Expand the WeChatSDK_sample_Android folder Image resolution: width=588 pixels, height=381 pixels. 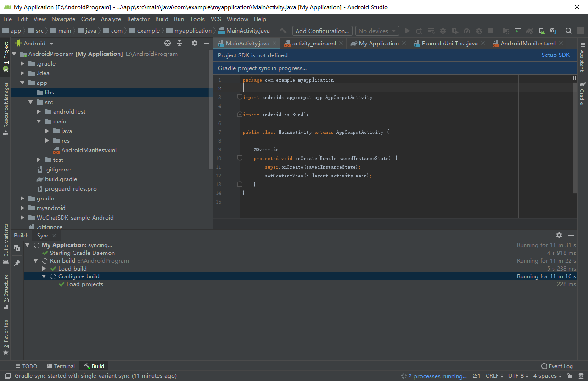coord(22,218)
